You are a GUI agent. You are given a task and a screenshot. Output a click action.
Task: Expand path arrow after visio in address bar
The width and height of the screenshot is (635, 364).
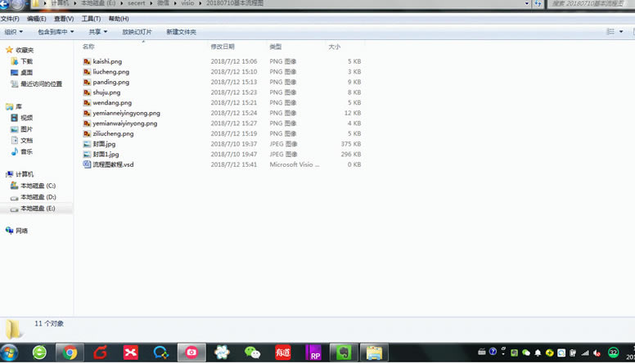pyautogui.click(x=200, y=3)
